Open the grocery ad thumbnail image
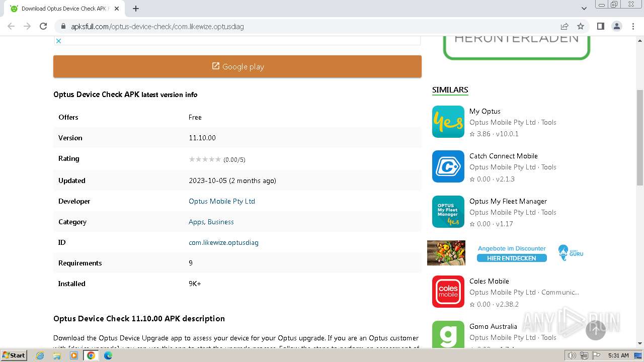 446,253
